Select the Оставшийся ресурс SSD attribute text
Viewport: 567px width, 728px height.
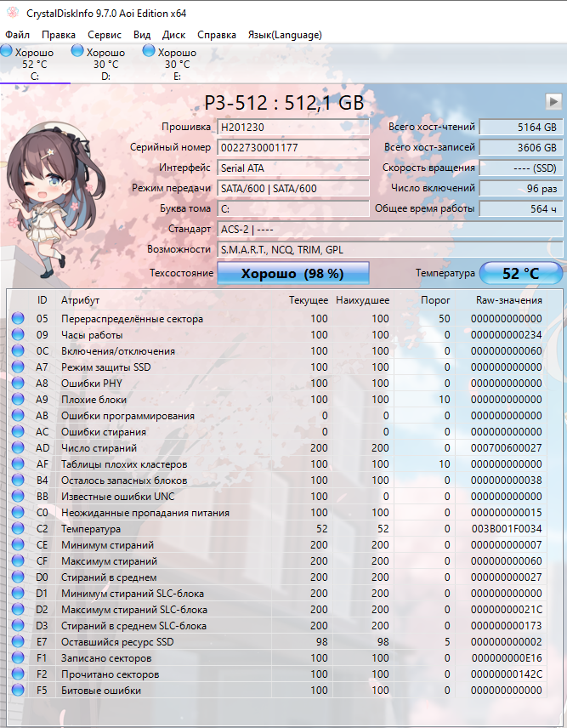pyautogui.click(x=117, y=641)
